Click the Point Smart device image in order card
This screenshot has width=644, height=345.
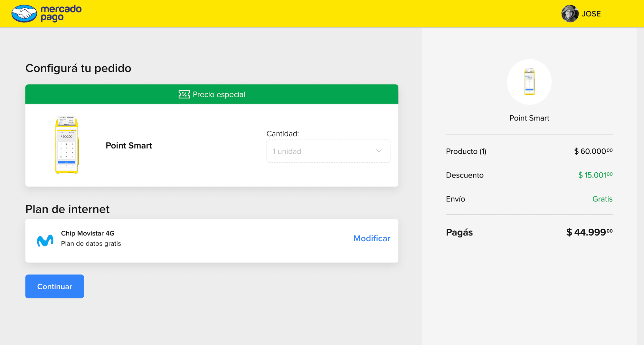[67, 145]
